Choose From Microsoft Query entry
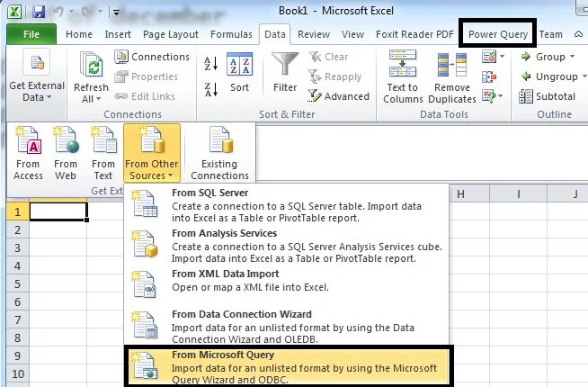 coord(288,366)
